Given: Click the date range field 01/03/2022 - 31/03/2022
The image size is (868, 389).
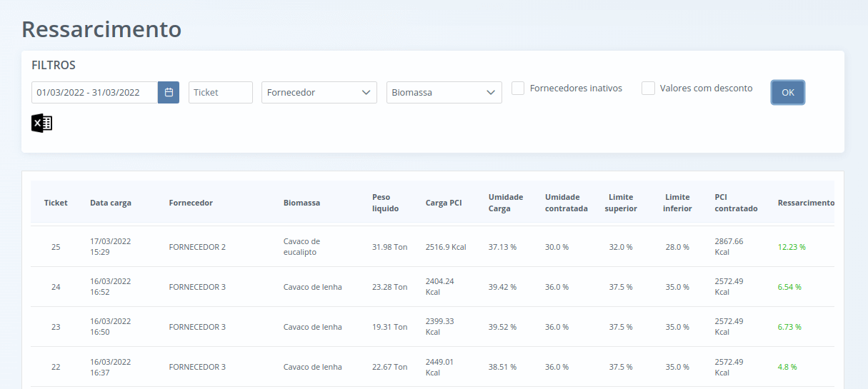Looking at the screenshot, I should (94, 92).
